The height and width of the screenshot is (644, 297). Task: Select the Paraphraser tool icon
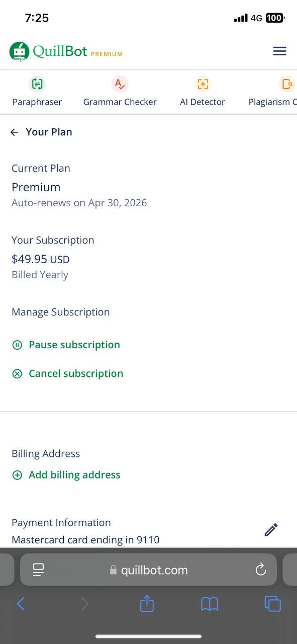pos(37,84)
